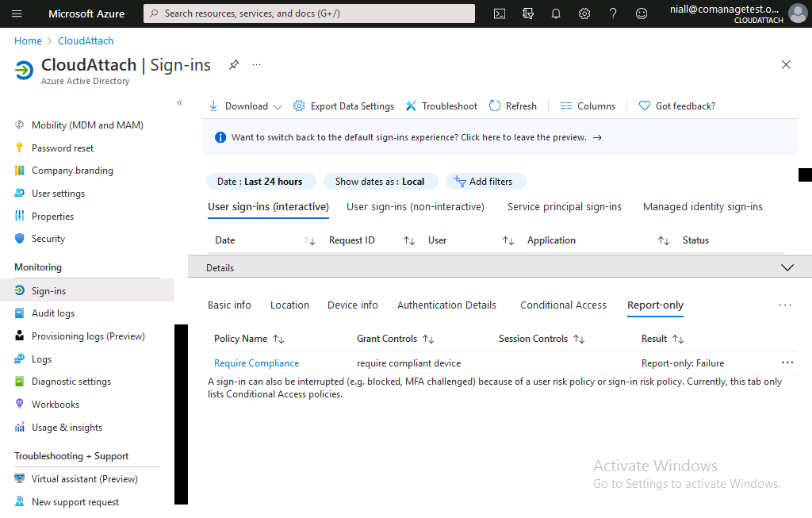
Task: Open the Device info details tab
Action: (x=353, y=305)
